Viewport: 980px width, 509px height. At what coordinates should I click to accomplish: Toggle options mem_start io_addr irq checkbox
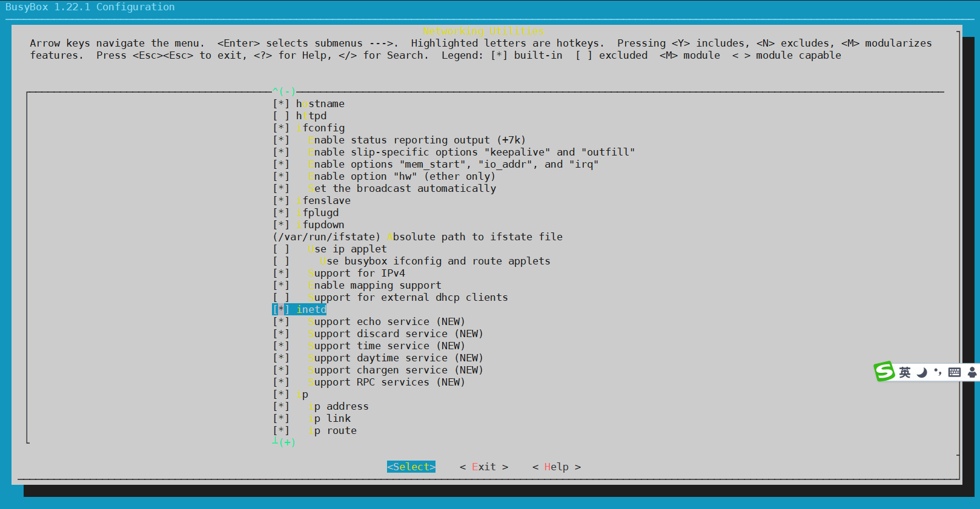click(x=281, y=165)
